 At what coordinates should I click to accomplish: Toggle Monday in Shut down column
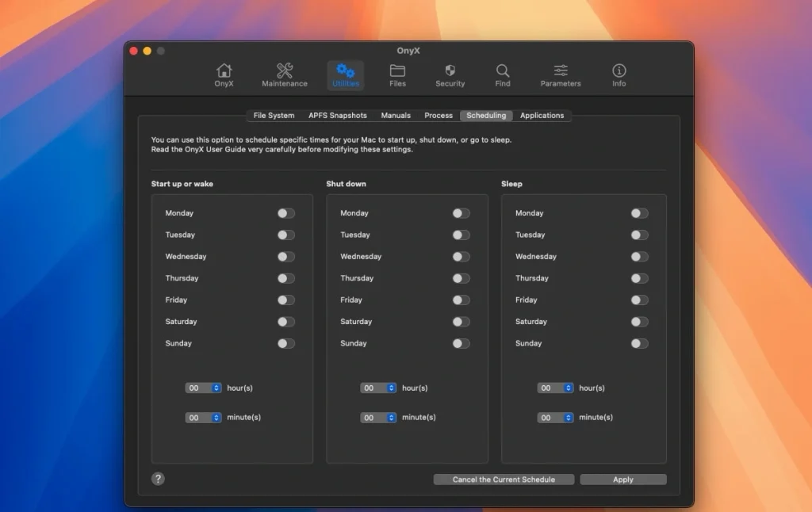click(x=461, y=213)
